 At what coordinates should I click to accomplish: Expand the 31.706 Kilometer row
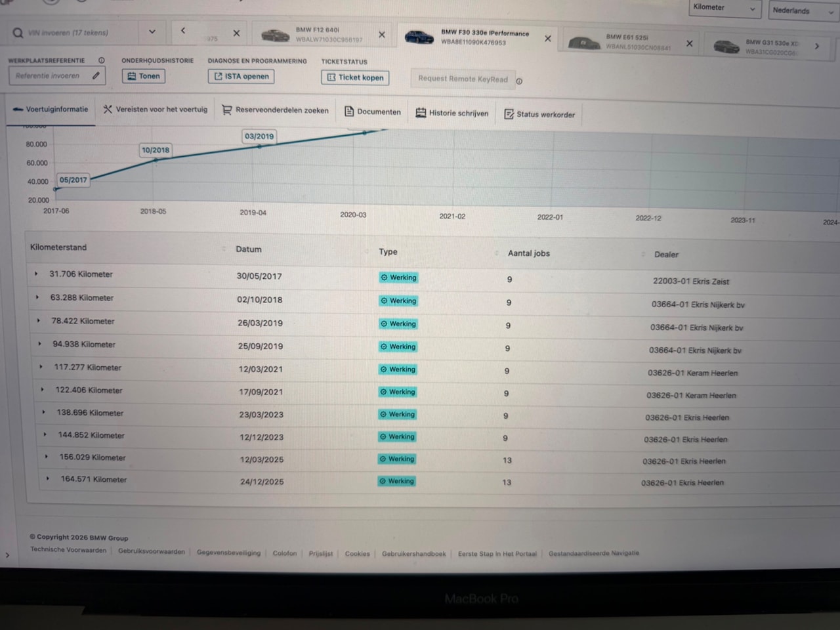36,274
